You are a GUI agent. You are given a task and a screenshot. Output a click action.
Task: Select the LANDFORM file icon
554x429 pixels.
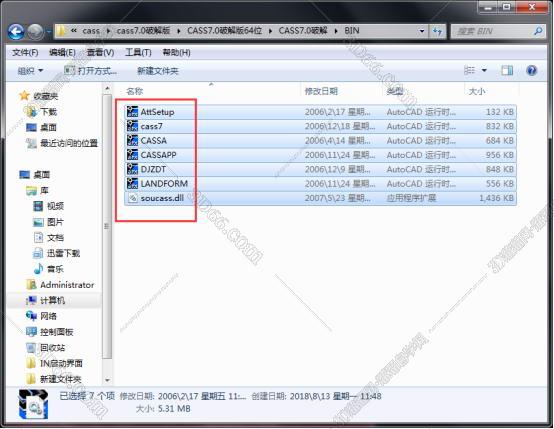(x=132, y=184)
